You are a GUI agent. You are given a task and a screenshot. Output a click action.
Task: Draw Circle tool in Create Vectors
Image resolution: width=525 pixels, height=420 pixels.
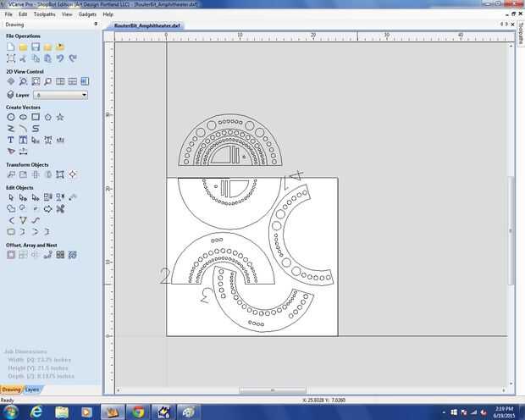pos(11,117)
